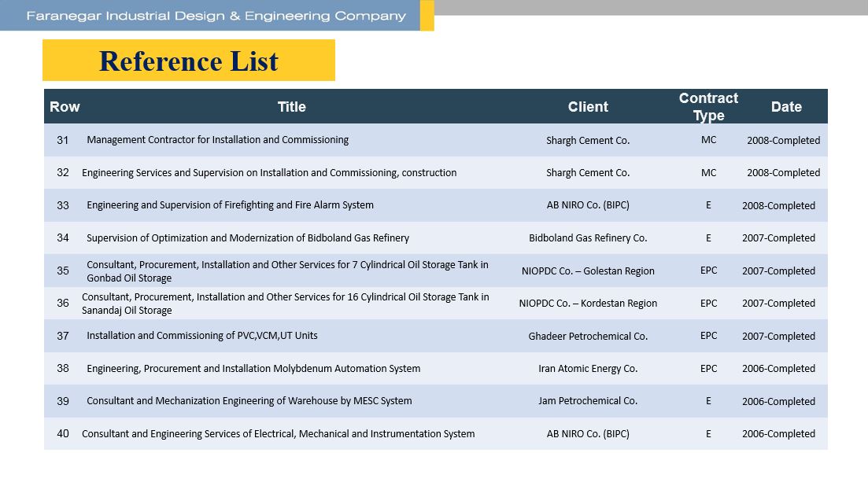This screenshot has height=486, width=868.
Task: Click contract type 'MC' in row 32
Action: (708, 172)
